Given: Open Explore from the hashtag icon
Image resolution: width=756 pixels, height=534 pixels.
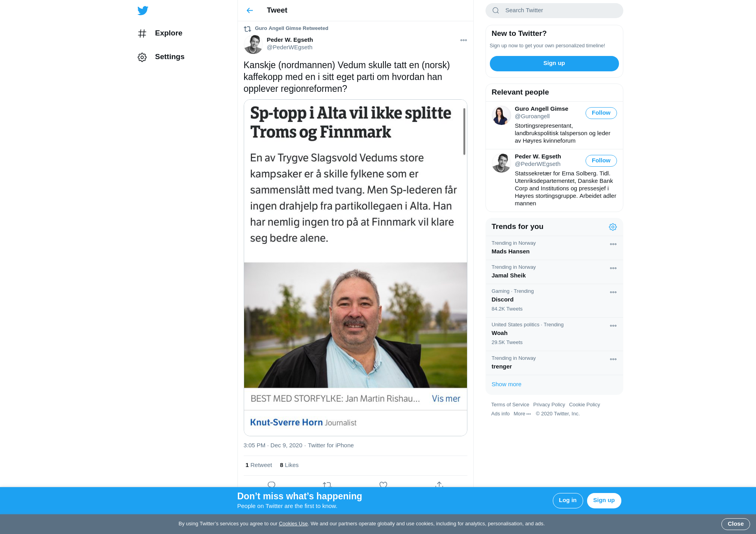Looking at the screenshot, I should click(x=142, y=33).
